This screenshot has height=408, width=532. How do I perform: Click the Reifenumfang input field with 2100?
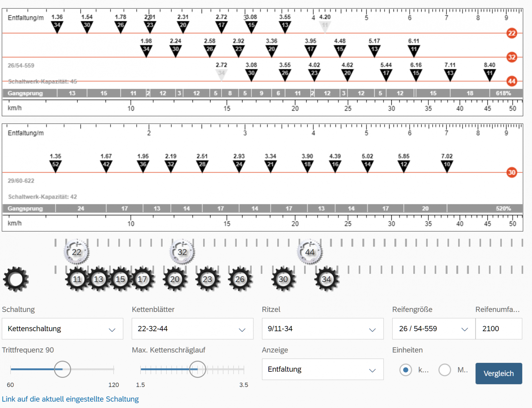(x=498, y=329)
